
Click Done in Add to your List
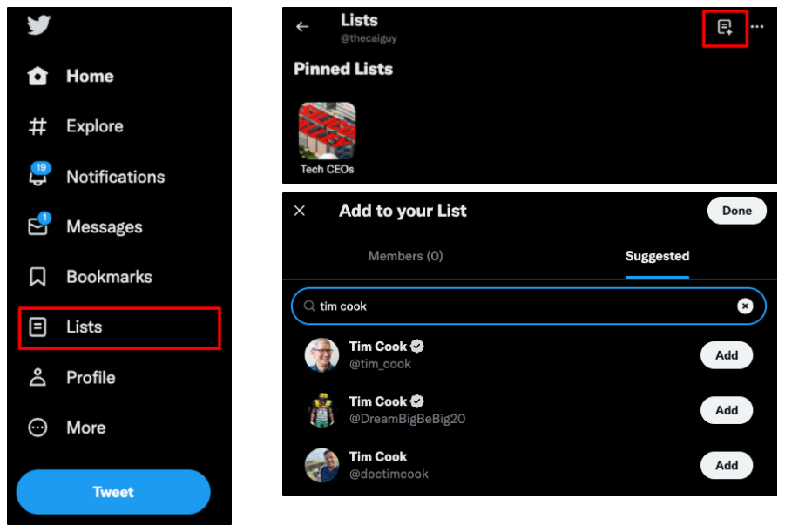[x=736, y=211]
